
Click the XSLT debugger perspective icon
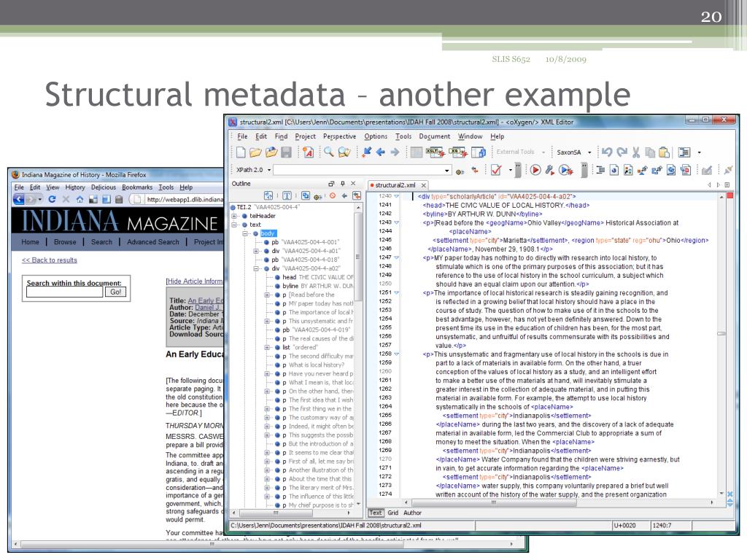coord(435,152)
